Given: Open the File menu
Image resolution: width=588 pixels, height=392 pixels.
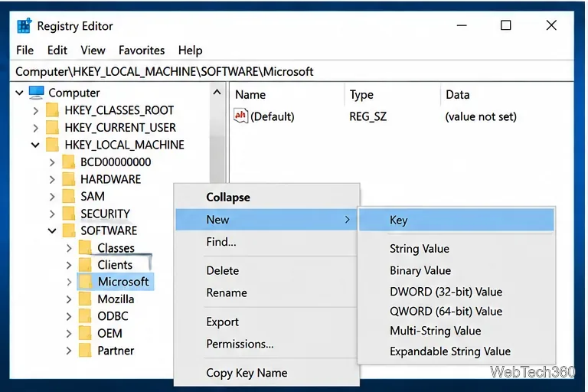Looking at the screenshot, I should [x=24, y=51].
